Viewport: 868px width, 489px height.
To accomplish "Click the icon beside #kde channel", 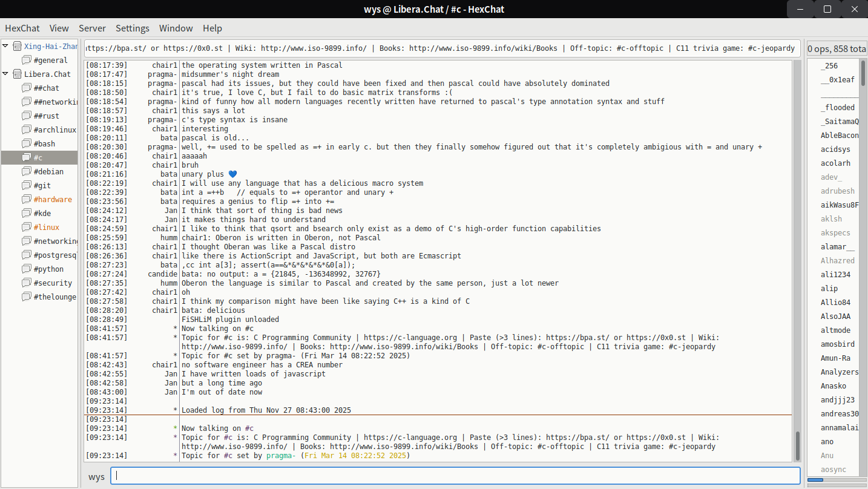I will tap(26, 214).
